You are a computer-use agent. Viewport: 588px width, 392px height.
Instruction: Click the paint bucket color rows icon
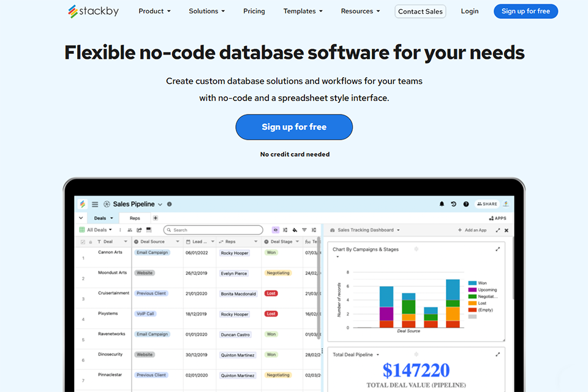click(295, 230)
